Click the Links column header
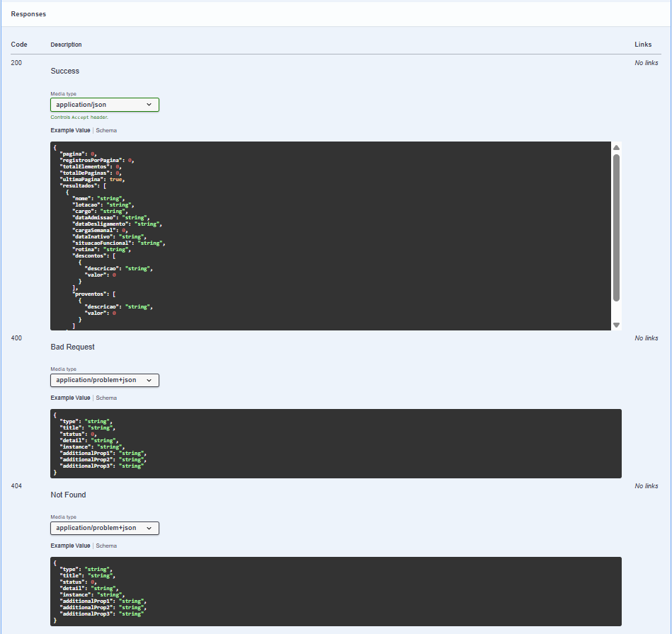Image resolution: width=672 pixels, height=634 pixels. 643,45
